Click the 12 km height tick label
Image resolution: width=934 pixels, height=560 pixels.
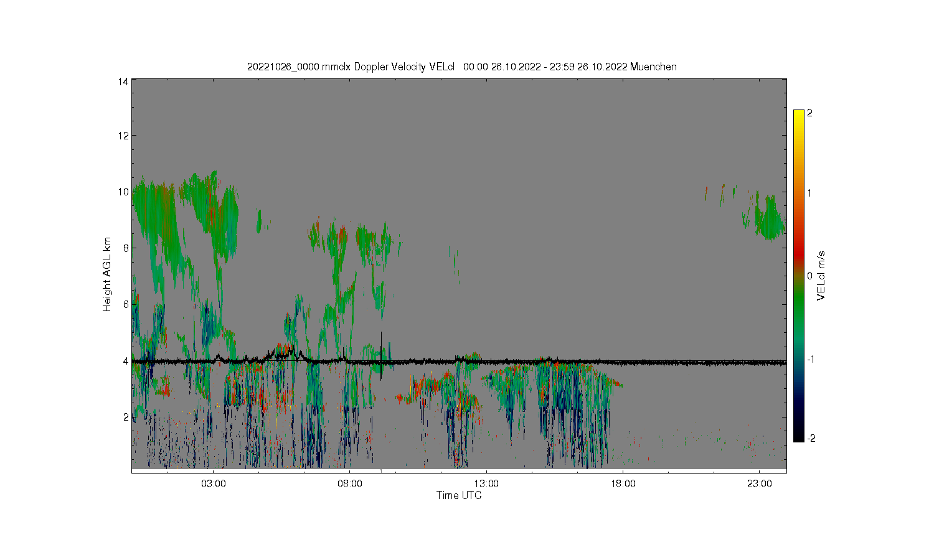[124, 136]
